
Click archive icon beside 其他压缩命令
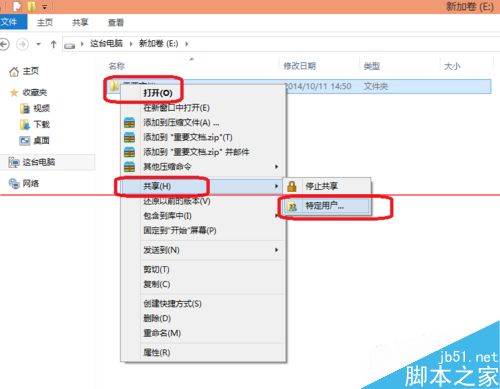coord(130,167)
